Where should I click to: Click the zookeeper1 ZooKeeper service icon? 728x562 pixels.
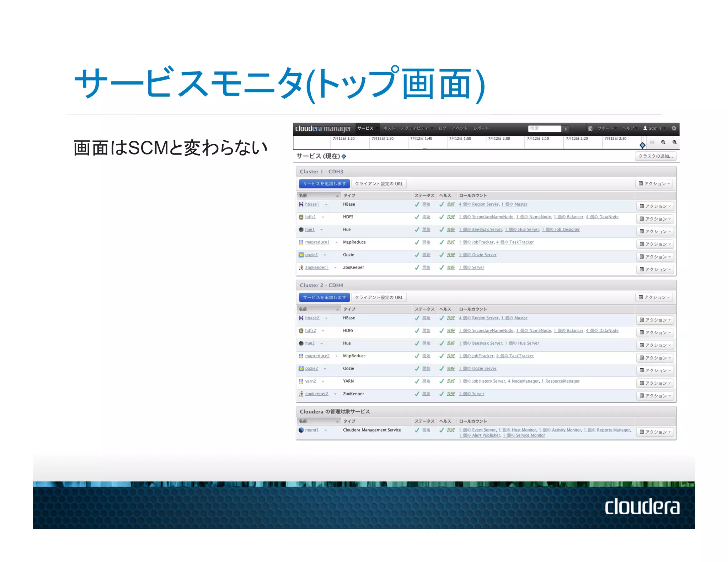point(301,268)
